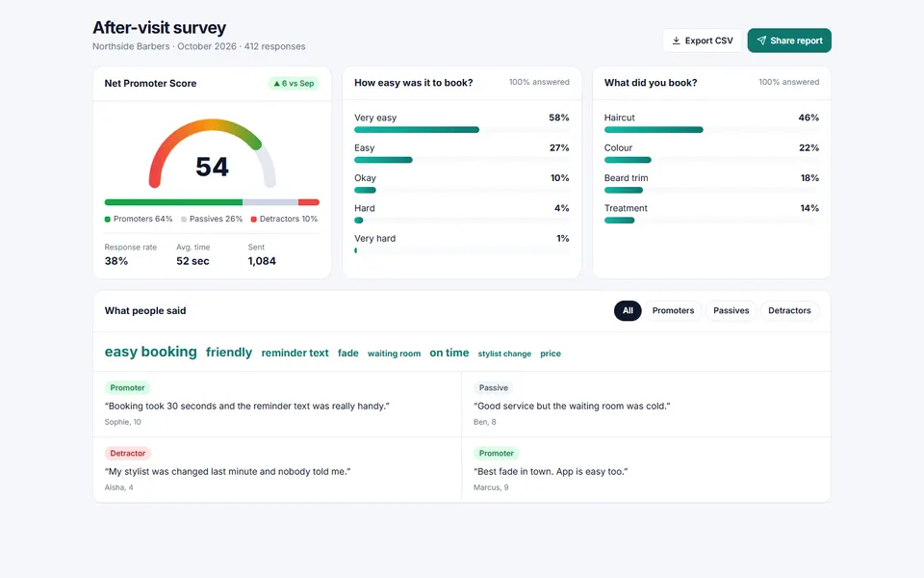The width and height of the screenshot is (924, 578).
Task: Click the Promoter badge on Sophie's comment
Action: [127, 387]
